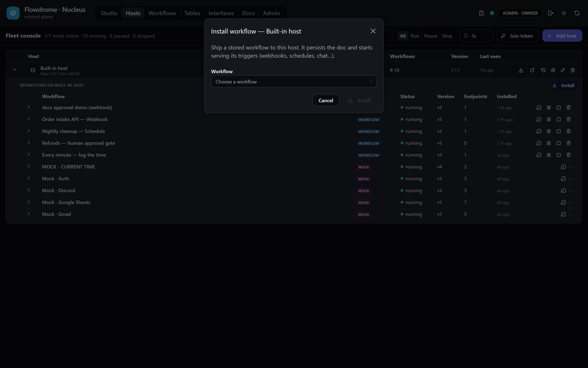The width and height of the screenshot is (588, 368).
Task: Delete the Refunds human approval gate workflow
Action: click(x=569, y=143)
